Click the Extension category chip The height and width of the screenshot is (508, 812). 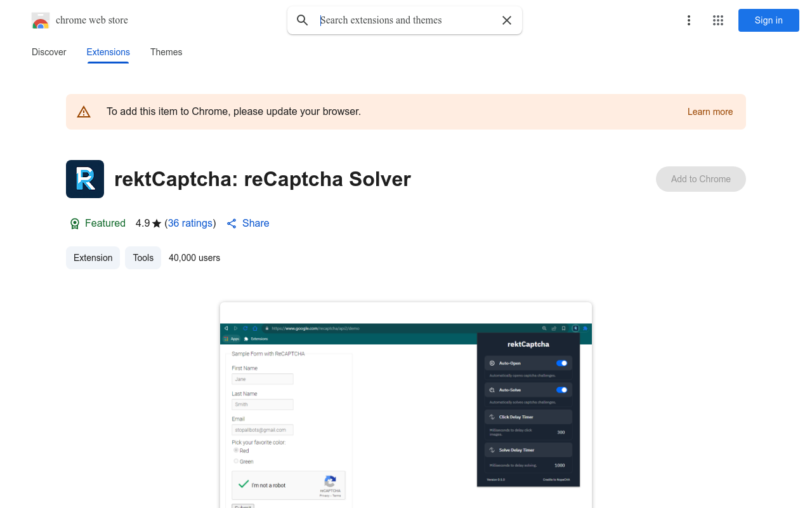(93, 258)
